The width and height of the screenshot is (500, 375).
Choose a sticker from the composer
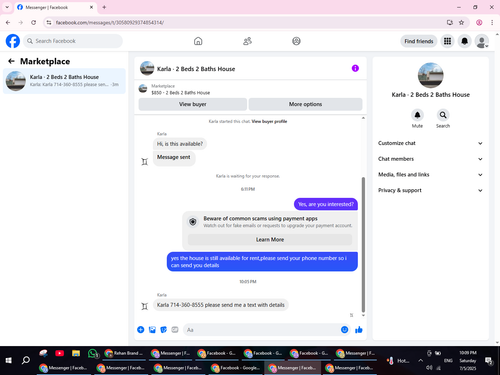(164, 330)
